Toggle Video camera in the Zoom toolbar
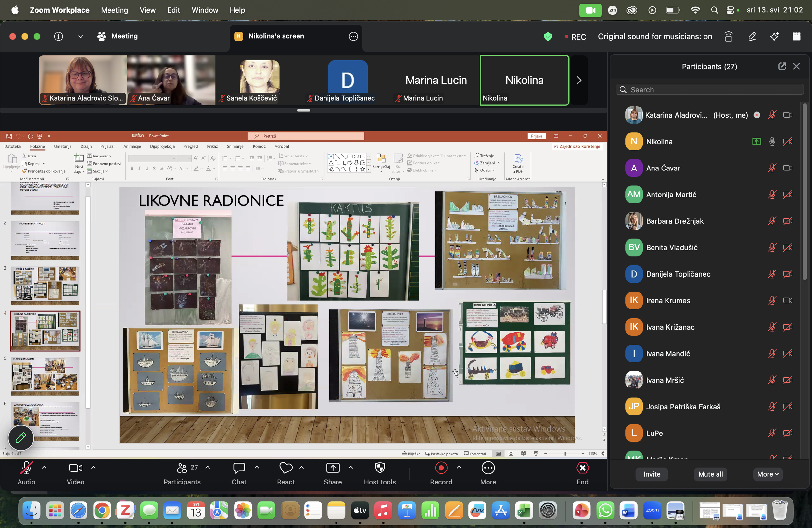The height and width of the screenshot is (528, 812). click(x=75, y=473)
